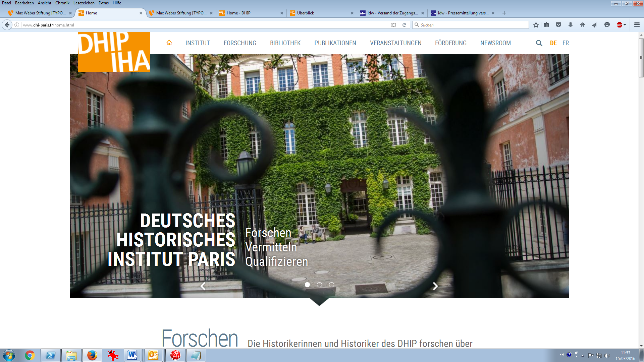Open the website search magnifier icon
This screenshot has height=362, width=644.
pyautogui.click(x=539, y=43)
